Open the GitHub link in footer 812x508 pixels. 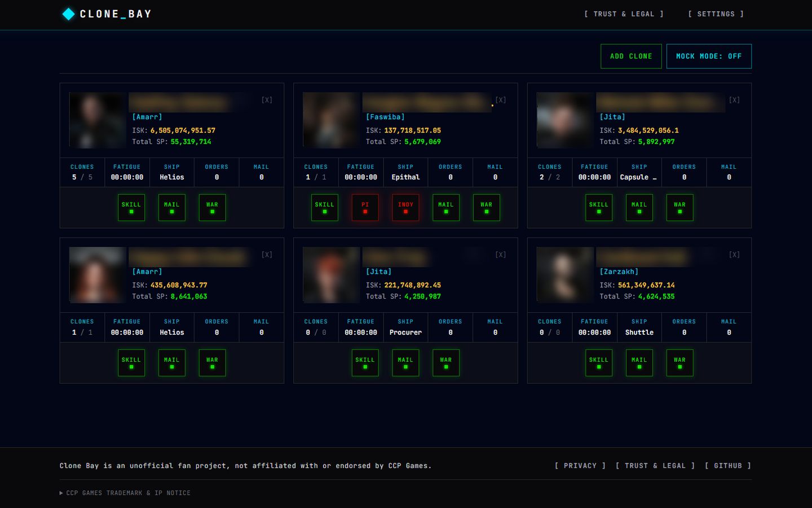tap(728, 466)
